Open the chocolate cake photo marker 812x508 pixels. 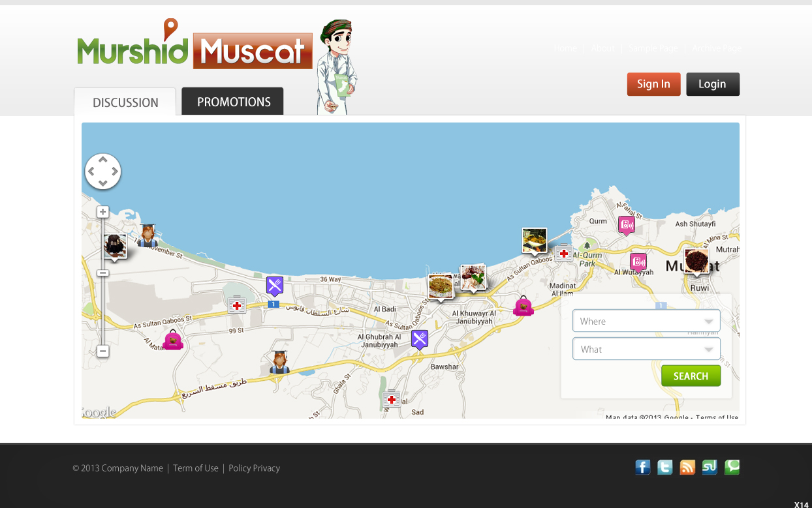tap(116, 246)
